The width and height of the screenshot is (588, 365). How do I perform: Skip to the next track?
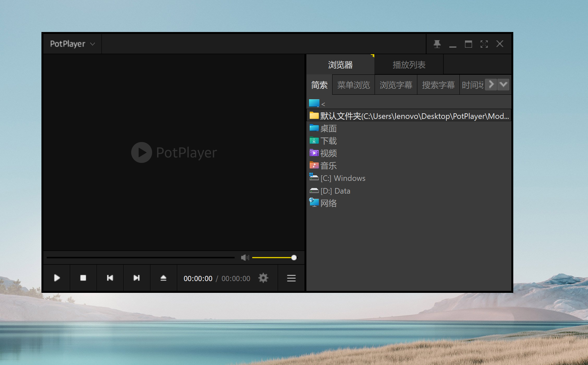pyautogui.click(x=137, y=278)
